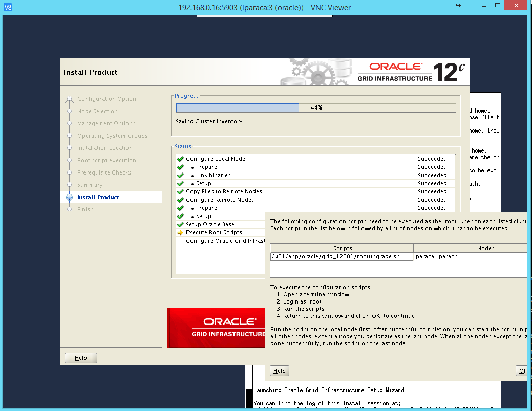Click OK button in root scripts dialog
532x411 pixels.
522,371
